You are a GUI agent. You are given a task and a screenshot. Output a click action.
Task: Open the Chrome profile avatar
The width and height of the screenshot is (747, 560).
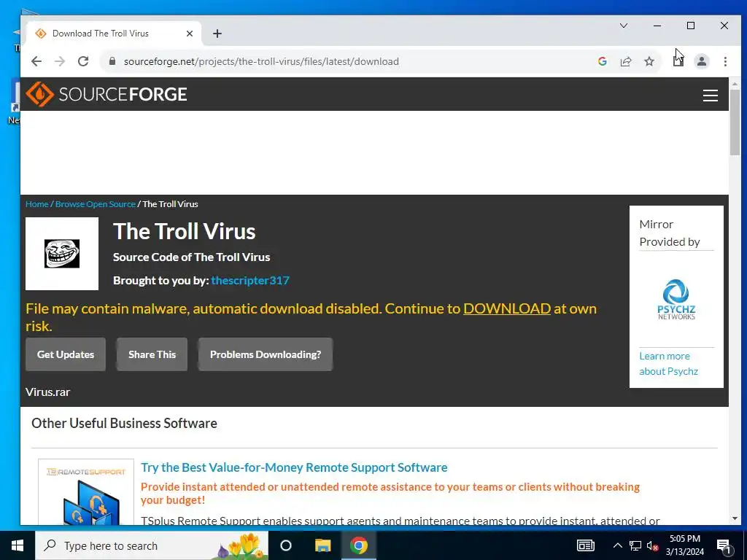702,61
